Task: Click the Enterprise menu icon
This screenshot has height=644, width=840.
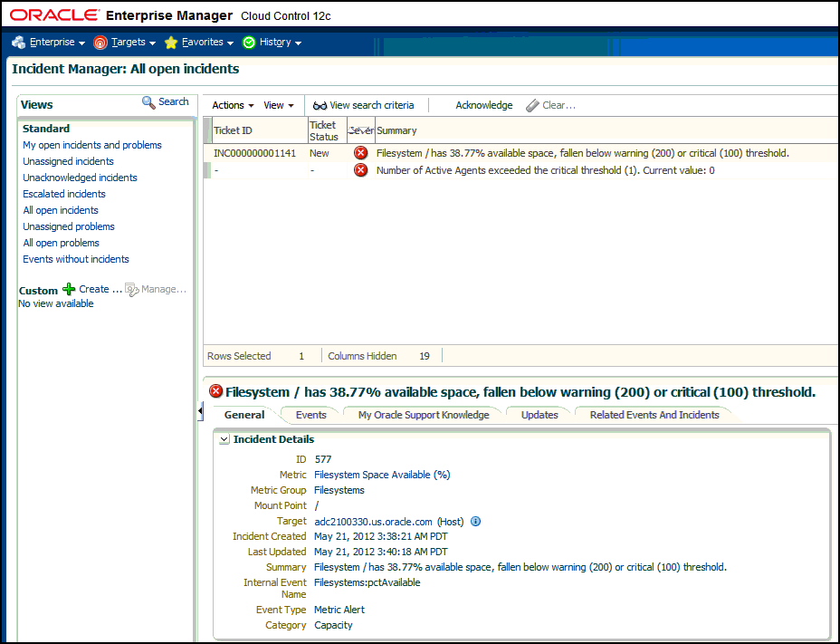Action: tap(19, 43)
